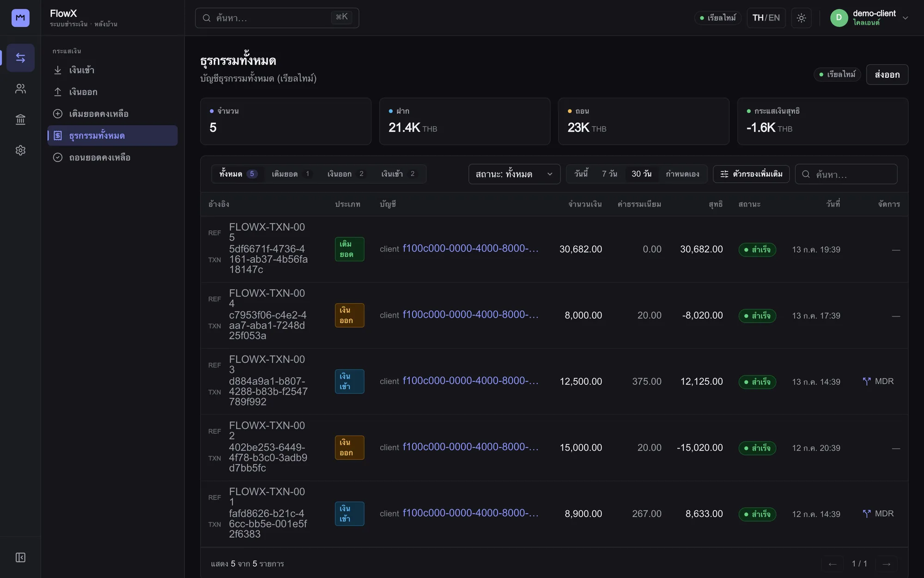Collapse the sidebar panel icon
Image resolution: width=924 pixels, height=578 pixels.
coord(20,558)
